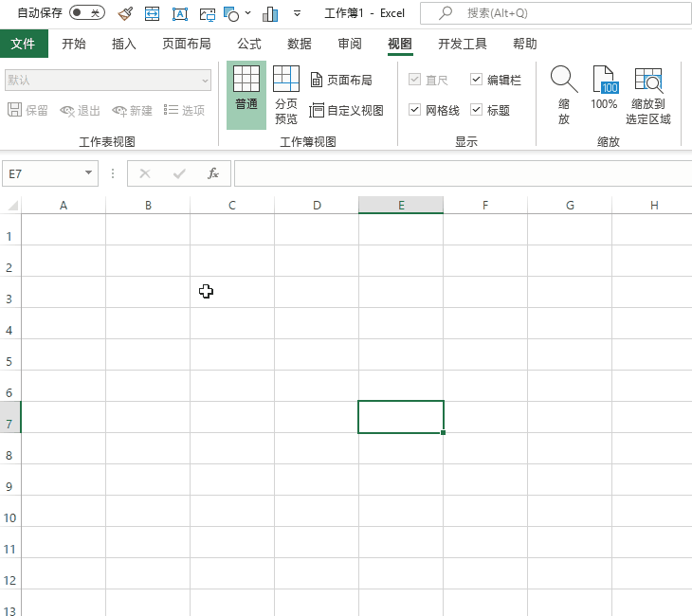The width and height of the screenshot is (692, 616).
Task: Toggle the 标题 headings checkbox
Action: click(476, 109)
